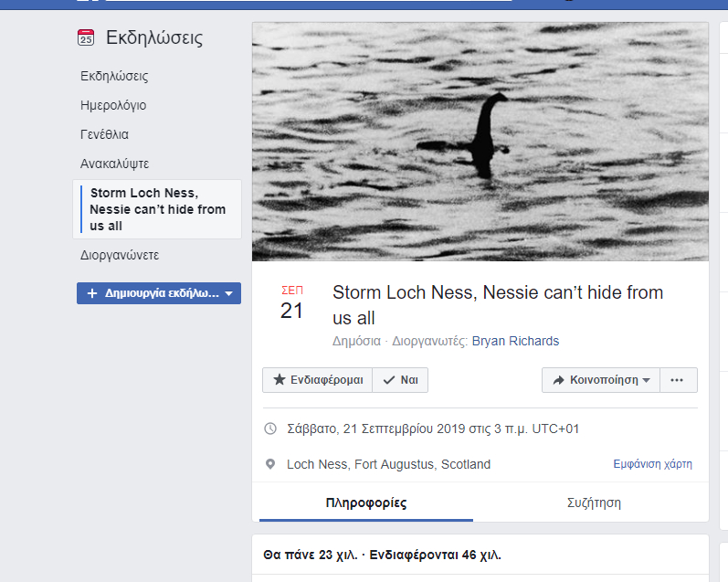Image resolution: width=728 pixels, height=582 pixels.
Task: Toggle going status with Ναι button
Action: [400, 380]
